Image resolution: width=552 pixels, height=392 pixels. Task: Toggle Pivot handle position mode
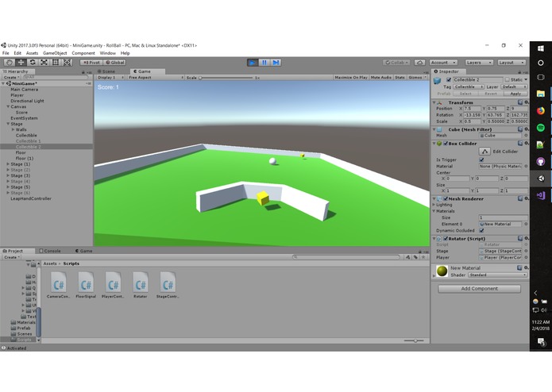(x=91, y=63)
